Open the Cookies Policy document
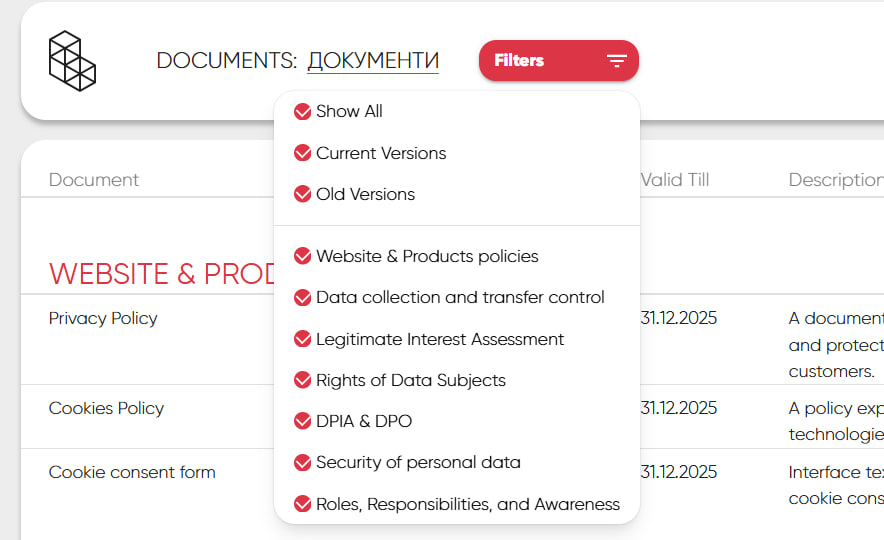 (107, 408)
